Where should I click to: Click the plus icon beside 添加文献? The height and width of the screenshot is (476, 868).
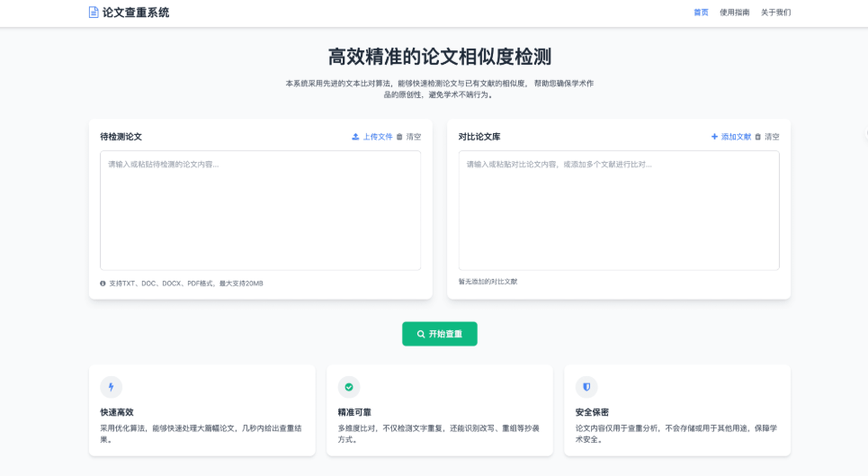(x=715, y=137)
